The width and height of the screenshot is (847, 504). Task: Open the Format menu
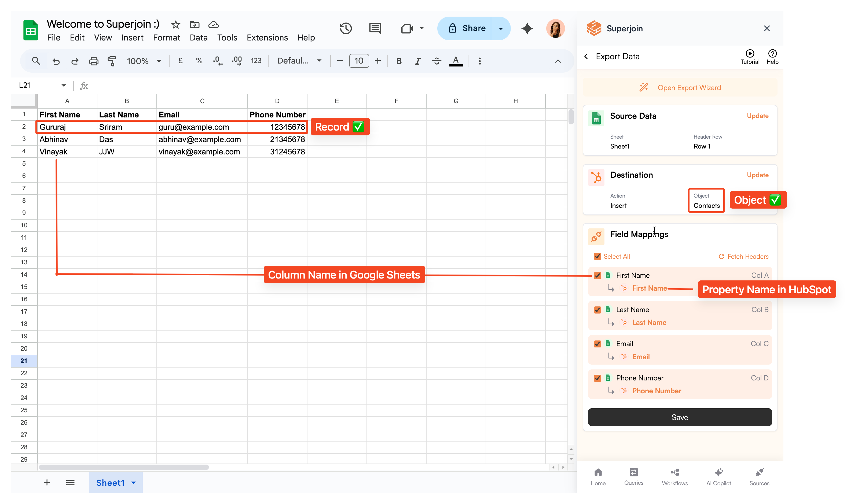tap(166, 38)
